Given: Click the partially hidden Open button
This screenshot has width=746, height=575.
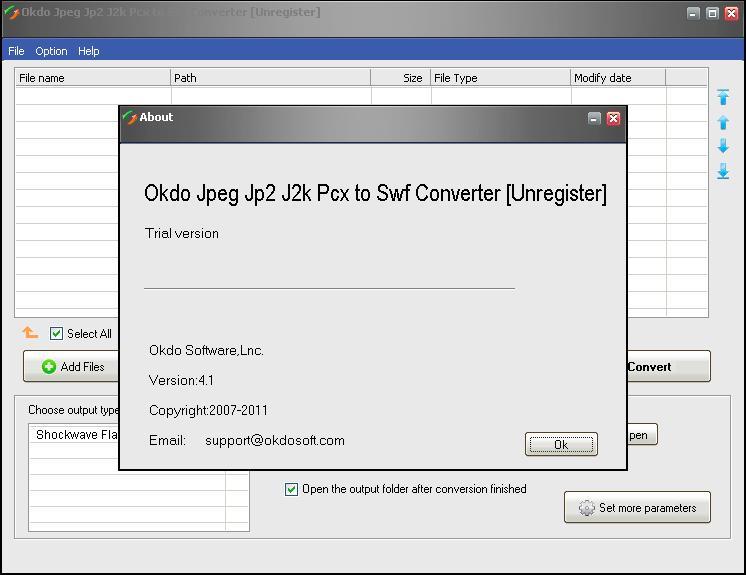Looking at the screenshot, I should 642,435.
